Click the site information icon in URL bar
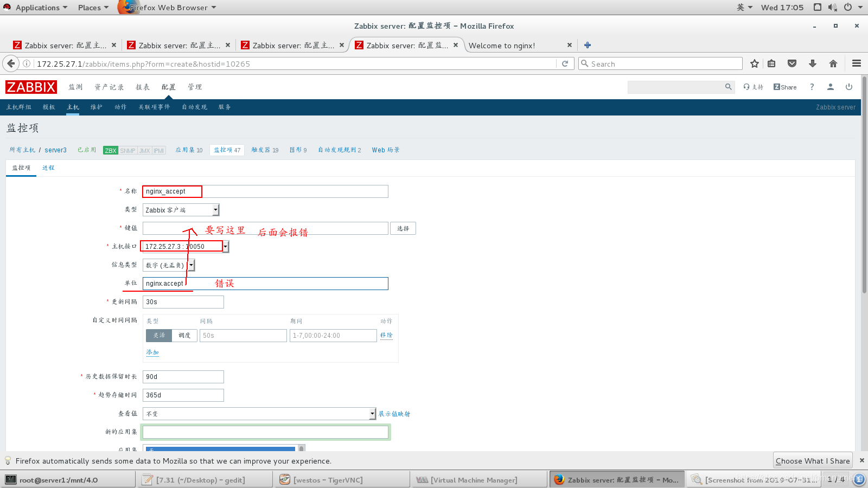This screenshot has height=488, width=868. tap(27, 63)
